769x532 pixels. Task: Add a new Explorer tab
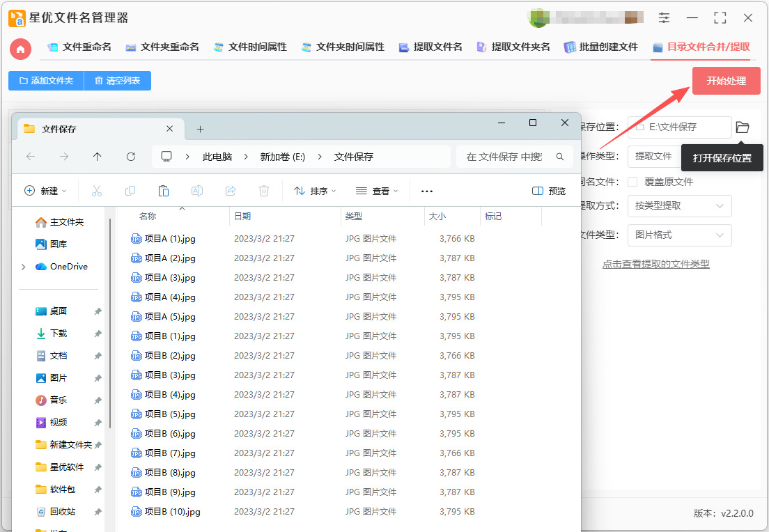201,129
